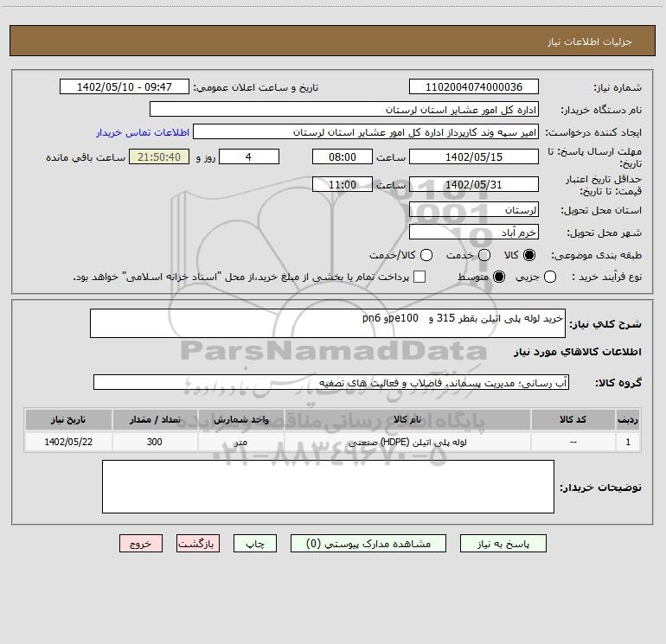This screenshot has height=644, width=666.
Task: Click section heading اطلاعات کالاهای مورد نیاز
Action: click(x=578, y=352)
